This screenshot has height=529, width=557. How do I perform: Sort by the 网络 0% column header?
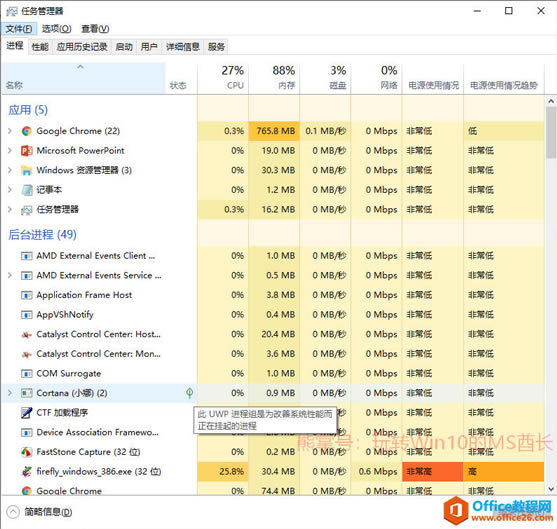click(x=376, y=79)
